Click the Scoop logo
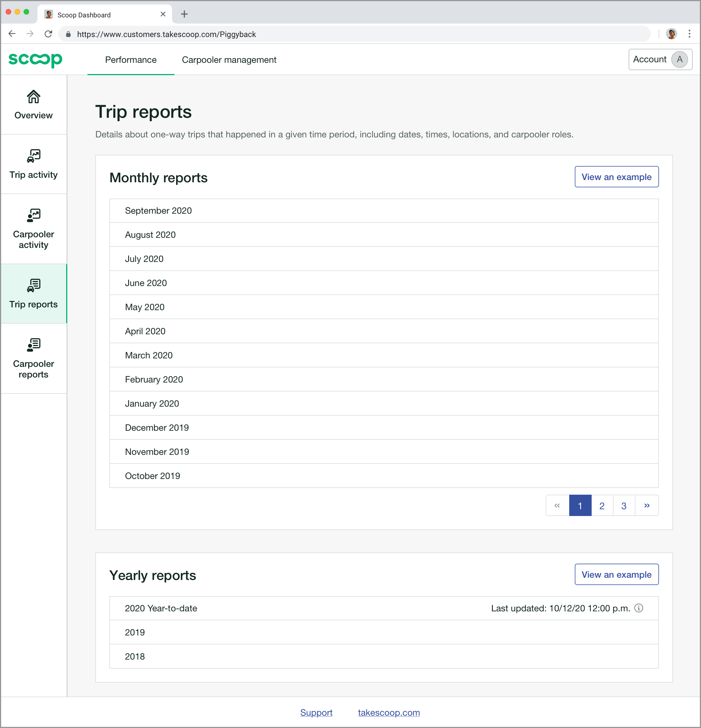This screenshot has height=728, width=701. tap(35, 59)
